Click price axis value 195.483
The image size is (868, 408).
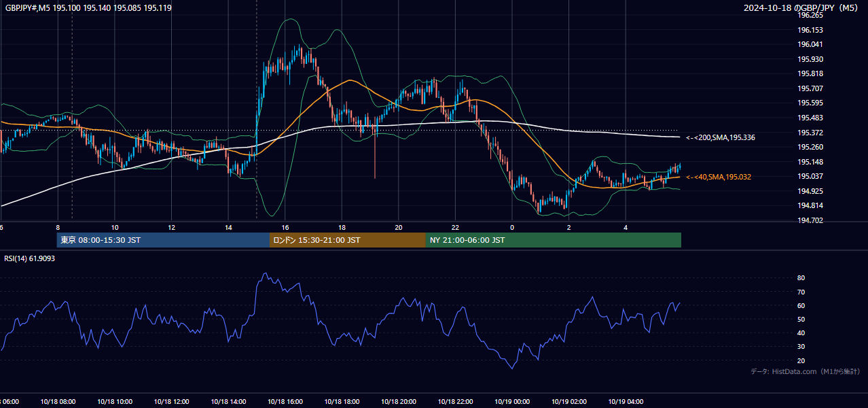click(x=810, y=118)
